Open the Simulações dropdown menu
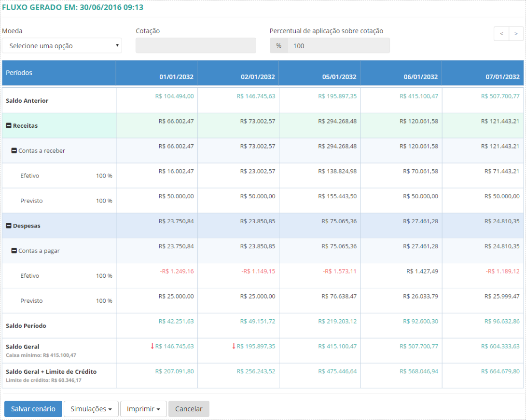 91,409
